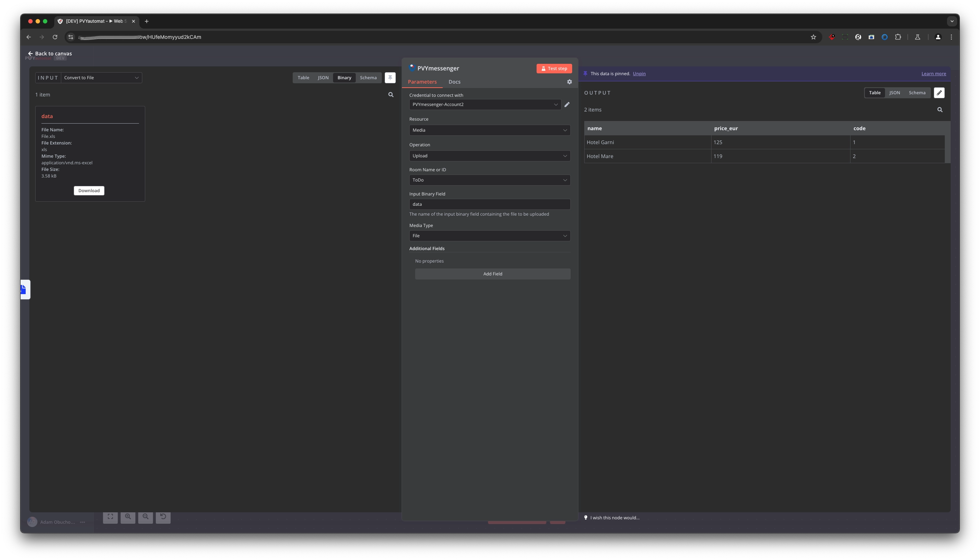This screenshot has width=980, height=560.
Task: Open the browser extensions puzzle icon
Action: point(898,37)
